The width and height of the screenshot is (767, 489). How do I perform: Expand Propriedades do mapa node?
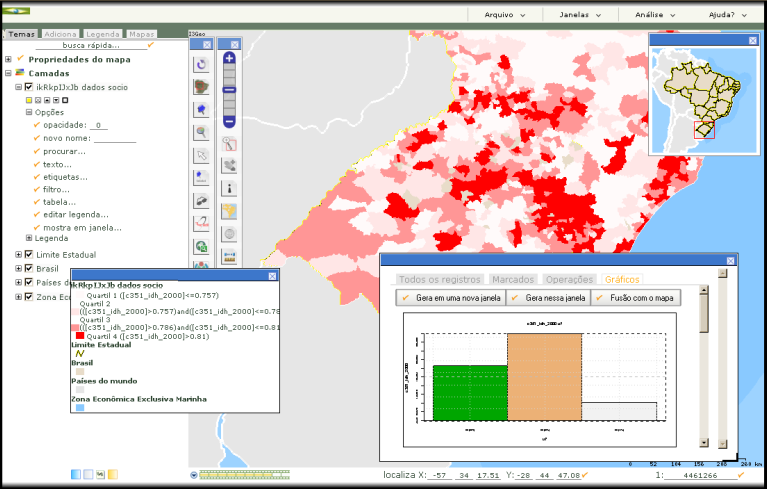pyautogui.click(x=8, y=59)
